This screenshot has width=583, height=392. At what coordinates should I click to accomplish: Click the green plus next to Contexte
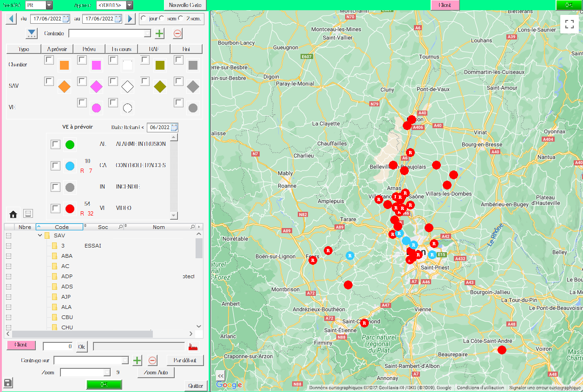pyautogui.click(x=159, y=33)
